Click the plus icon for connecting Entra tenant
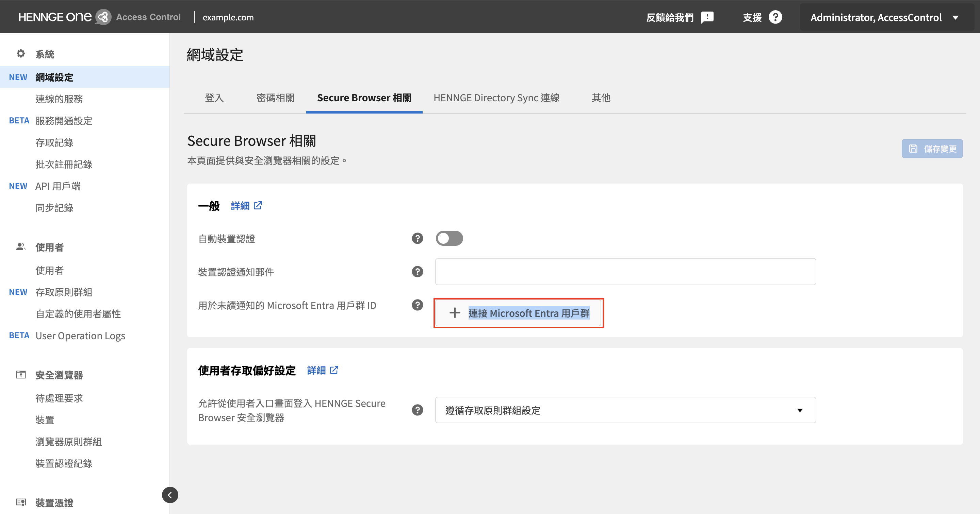Viewport: 980px width, 514px height. [x=455, y=313]
